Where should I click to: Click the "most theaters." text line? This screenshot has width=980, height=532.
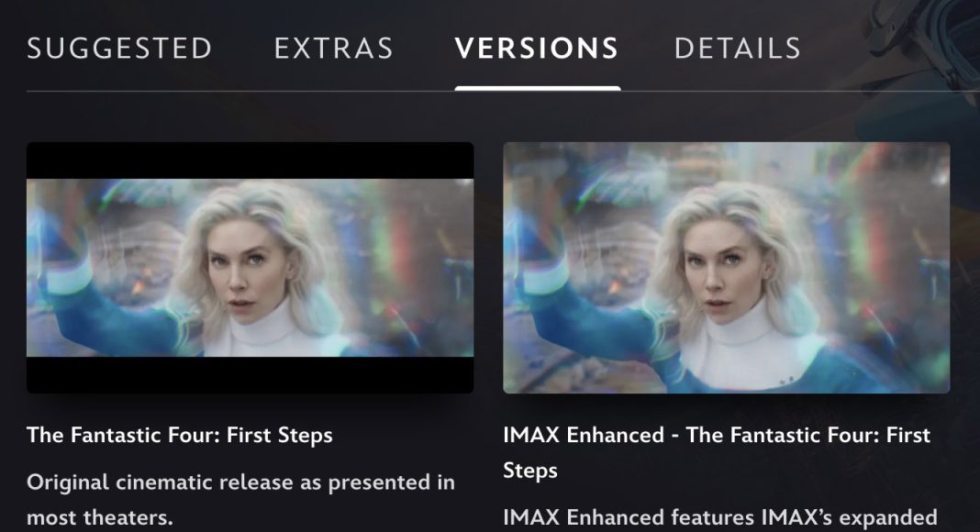(99, 517)
